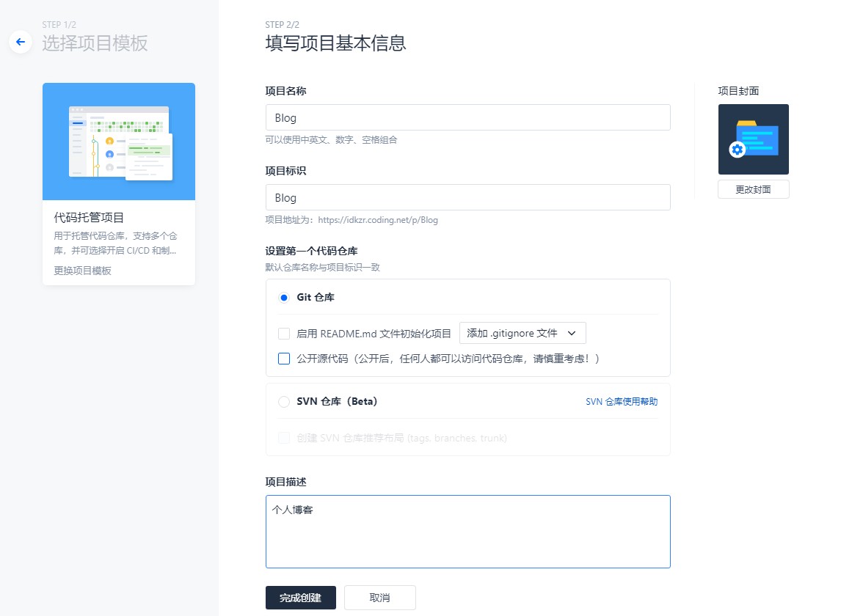Click the 取消 button
The image size is (841, 616).
click(x=379, y=598)
